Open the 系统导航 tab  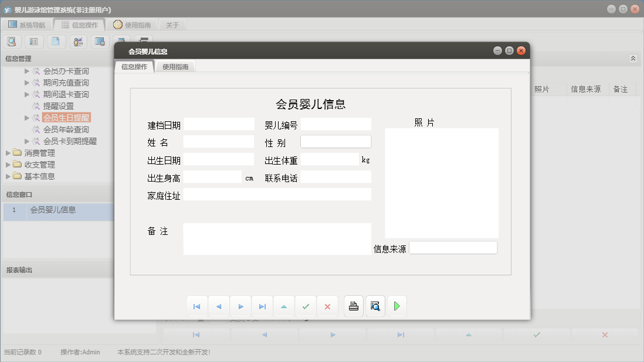pyautogui.click(x=28, y=24)
